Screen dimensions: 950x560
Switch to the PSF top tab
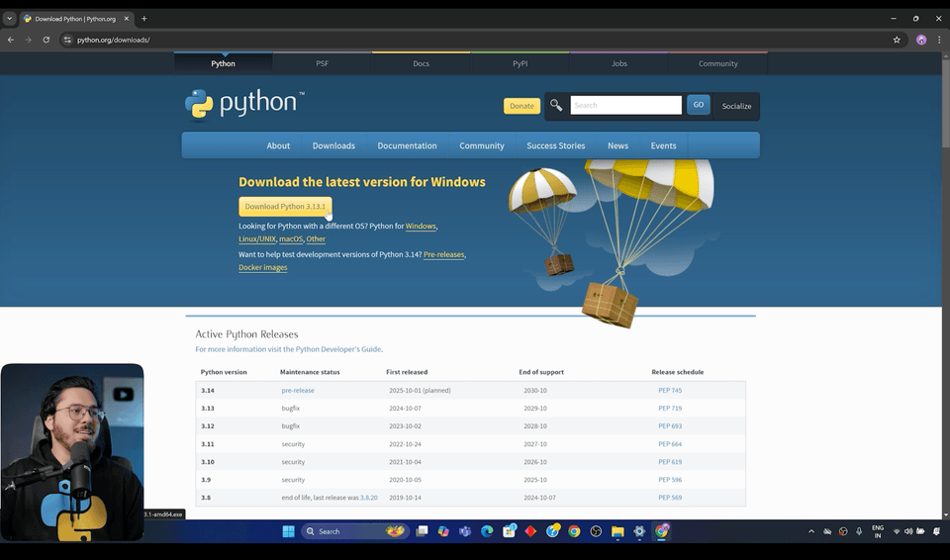(x=322, y=63)
